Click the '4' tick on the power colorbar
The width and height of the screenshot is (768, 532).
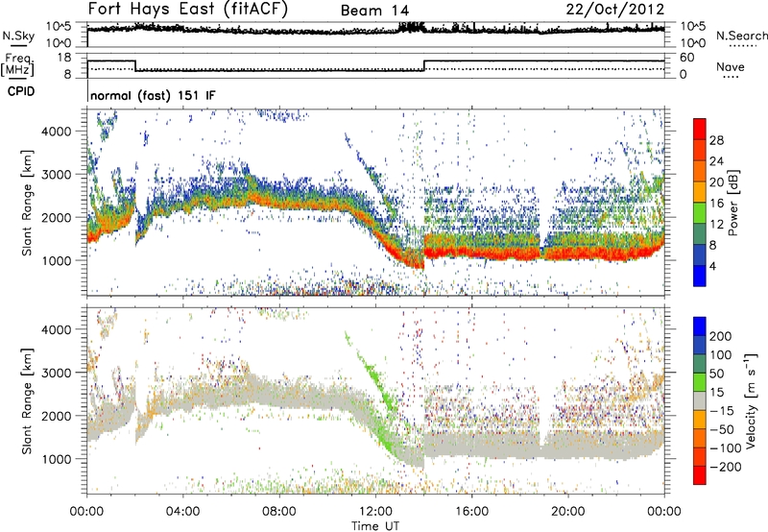coord(712,266)
